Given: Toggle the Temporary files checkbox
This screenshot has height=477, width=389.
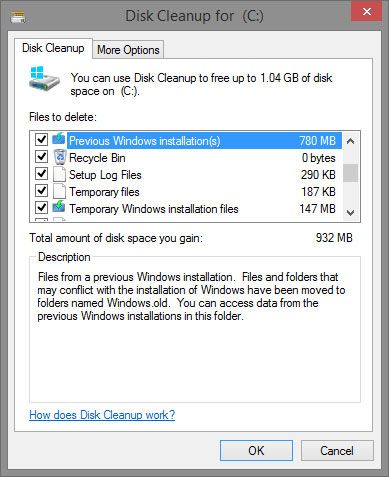Looking at the screenshot, I should pyautogui.click(x=41, y=191).
